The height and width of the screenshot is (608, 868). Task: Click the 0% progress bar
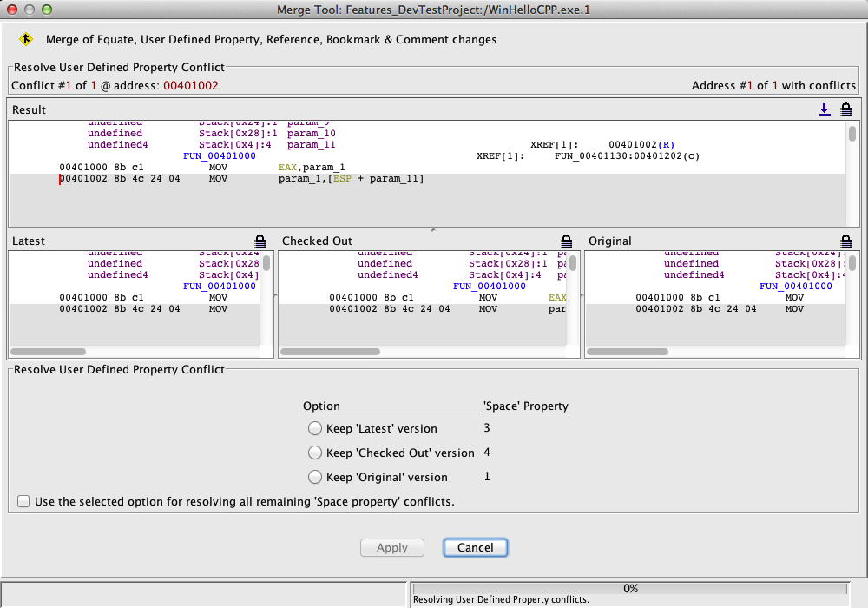pyautogui.click(x=631, y=588)
